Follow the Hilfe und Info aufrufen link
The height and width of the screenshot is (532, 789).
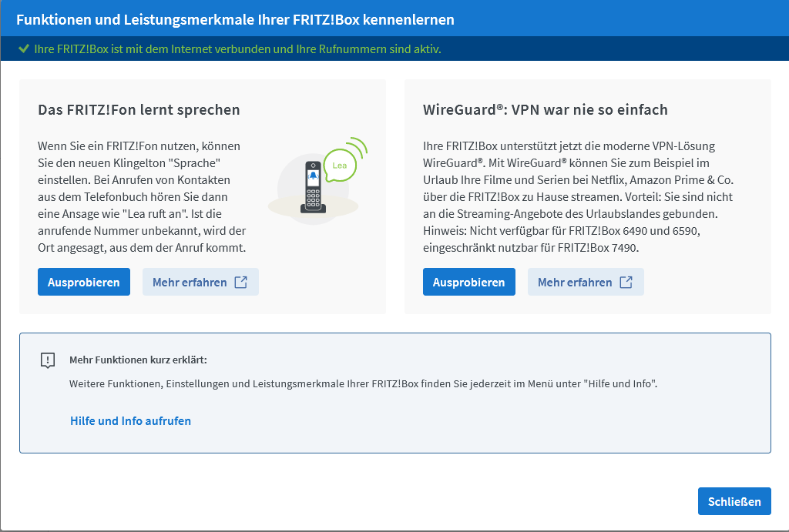click(131, 421)
